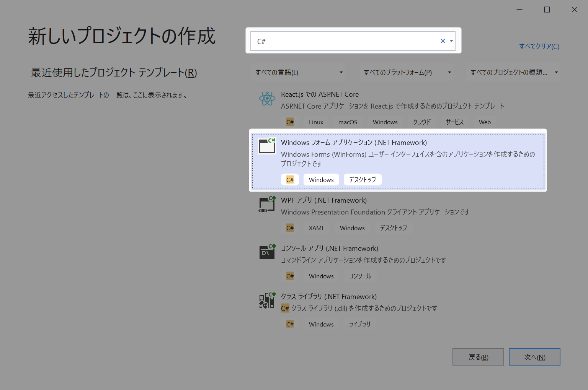This screenshot has width=588, height=390.
Task: Open the search history dropdown arrow
Action: (x=452, y=41)
